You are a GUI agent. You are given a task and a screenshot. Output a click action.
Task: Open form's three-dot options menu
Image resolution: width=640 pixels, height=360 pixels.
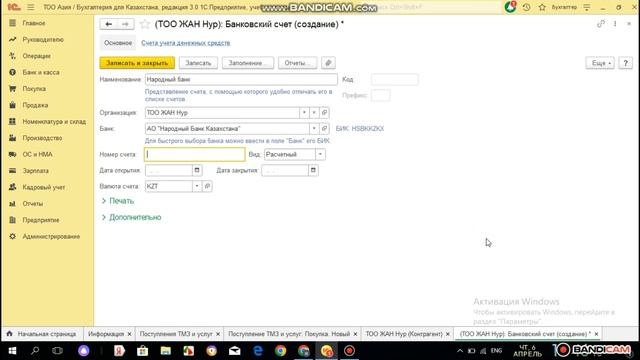tap(615, 24)
